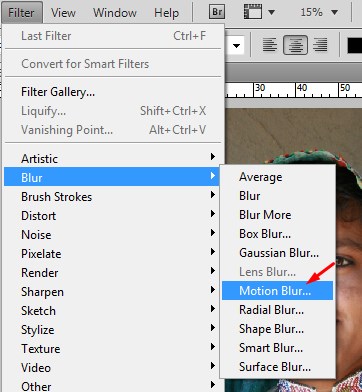The height and width of the screenshot is (392, 362).
Task: Launch Adobe Bridge via Br icon
Action: coord(217,13)
